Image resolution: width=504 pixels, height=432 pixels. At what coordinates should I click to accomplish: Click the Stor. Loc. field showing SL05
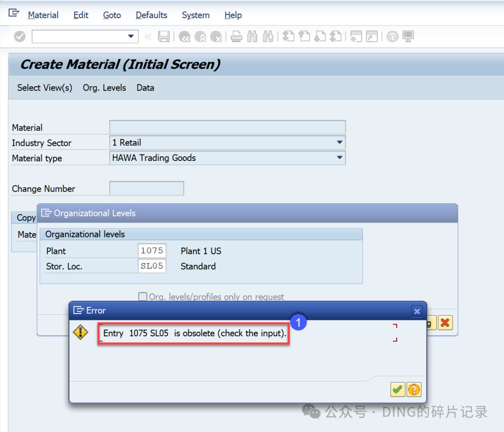[152, 266]
